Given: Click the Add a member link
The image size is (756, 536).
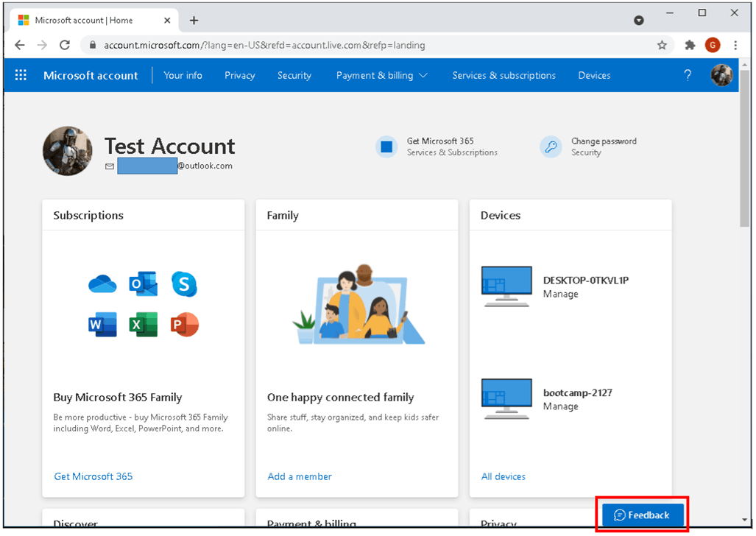Looking at the screenshot, I should point(299,476).
